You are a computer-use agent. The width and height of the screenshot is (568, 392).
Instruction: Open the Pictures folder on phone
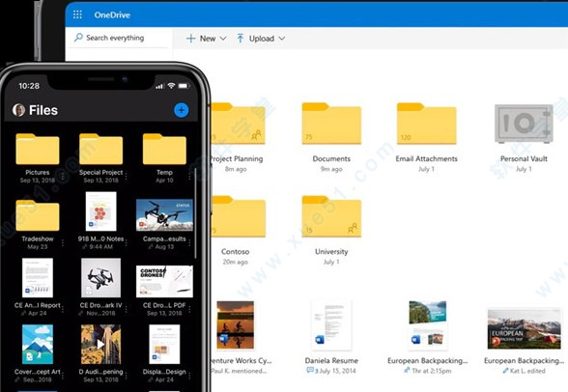pos(38,149)
